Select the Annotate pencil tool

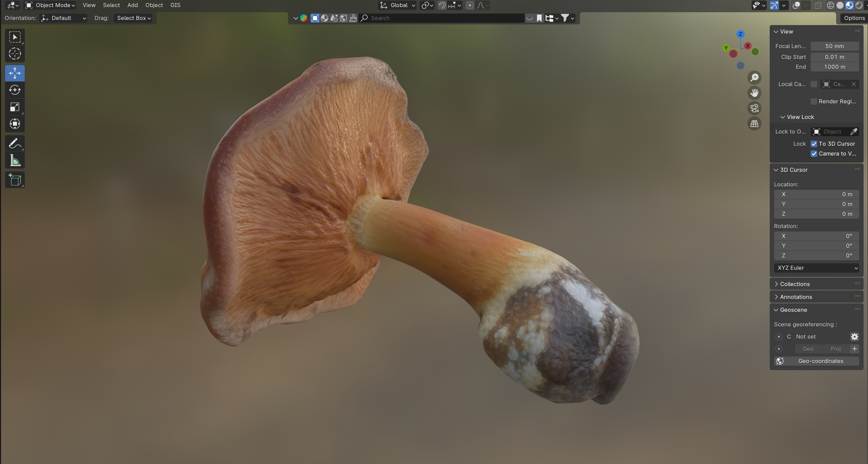click(x=15, y=144)
